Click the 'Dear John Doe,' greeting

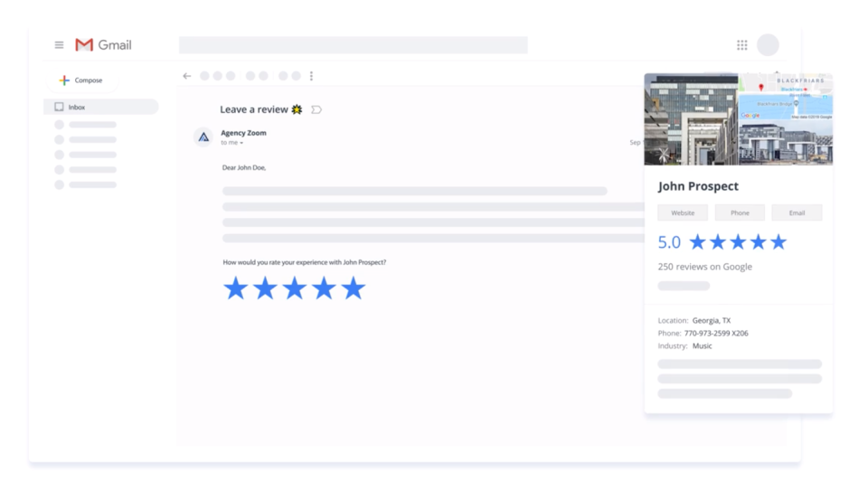244,168
